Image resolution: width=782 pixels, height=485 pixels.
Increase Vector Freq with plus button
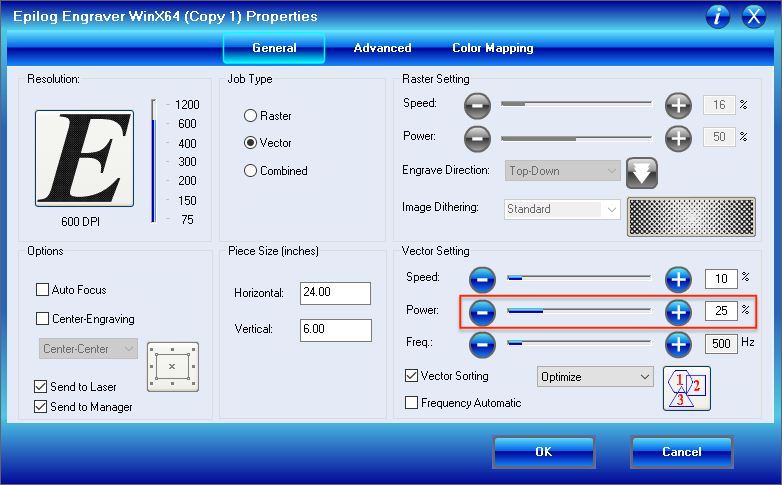tap(678, 344)
